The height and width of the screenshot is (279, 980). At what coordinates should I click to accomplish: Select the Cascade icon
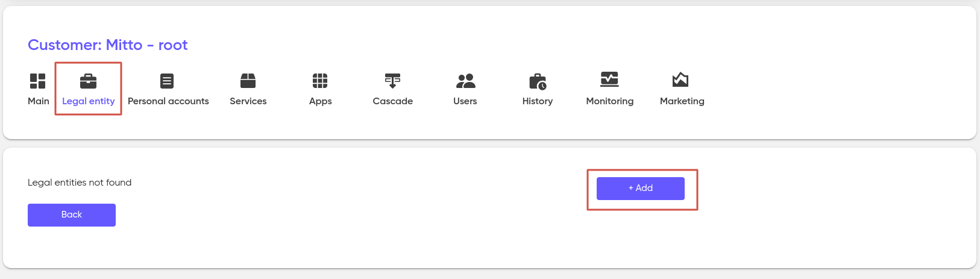click(392, 81)
